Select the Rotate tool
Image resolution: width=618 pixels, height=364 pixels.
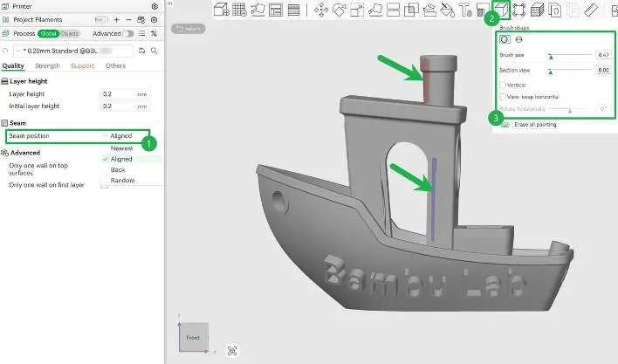pyautogui.click(x=339, y=10)
